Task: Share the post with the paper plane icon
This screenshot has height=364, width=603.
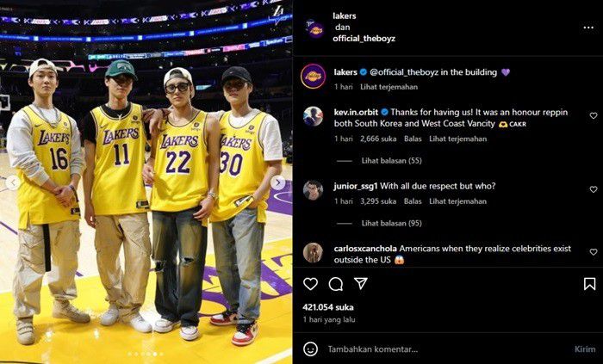Action: [x=361, y=284]
